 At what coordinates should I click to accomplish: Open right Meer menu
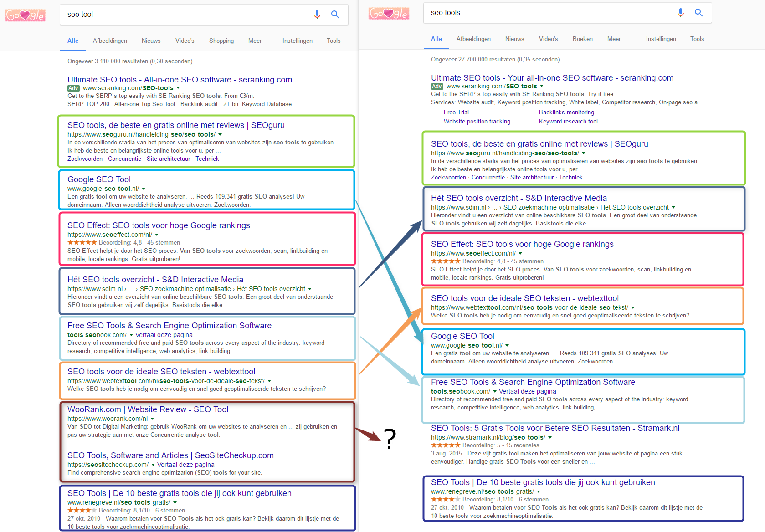click(x=614, y=39)
